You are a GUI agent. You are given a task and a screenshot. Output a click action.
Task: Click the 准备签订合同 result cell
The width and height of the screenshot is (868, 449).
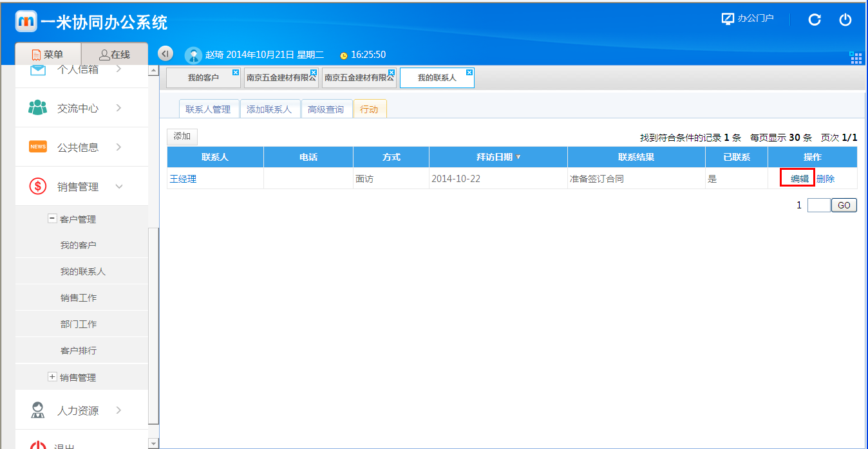coord(636,179)
